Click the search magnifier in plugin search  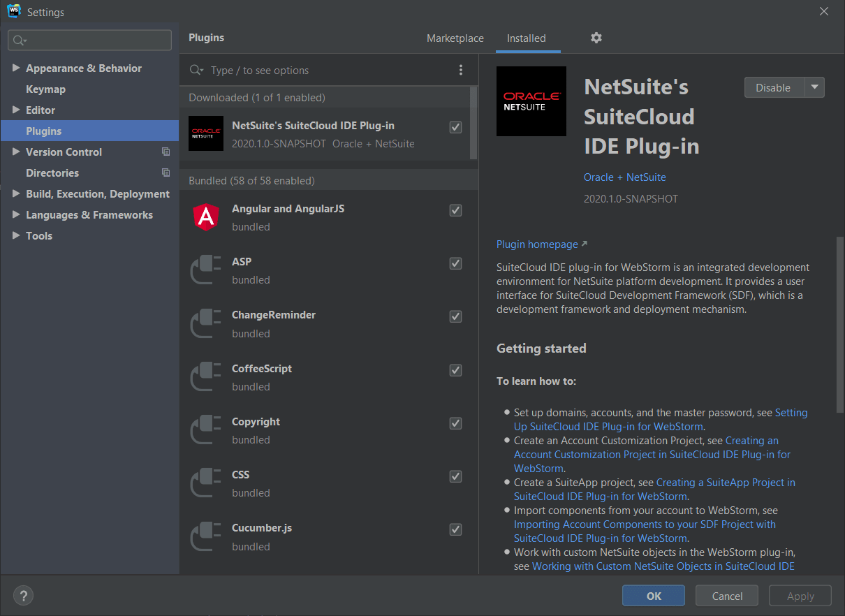coord(196,71)
